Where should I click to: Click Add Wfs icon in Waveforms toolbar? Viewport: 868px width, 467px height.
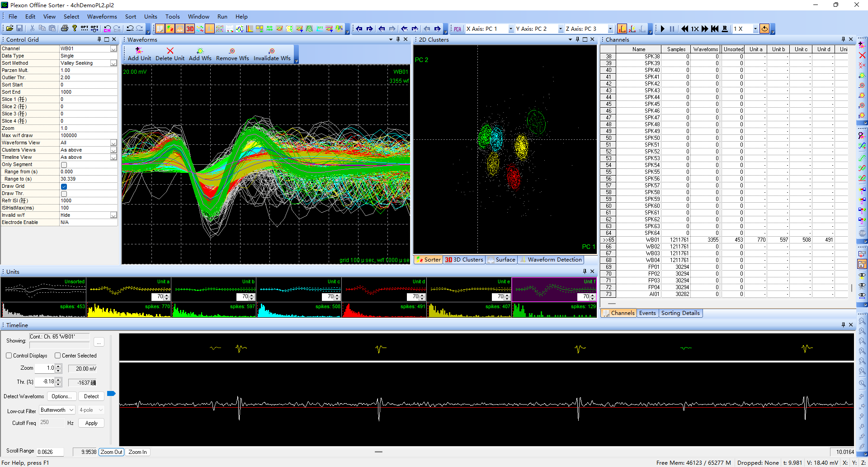(x=200, y=51)
